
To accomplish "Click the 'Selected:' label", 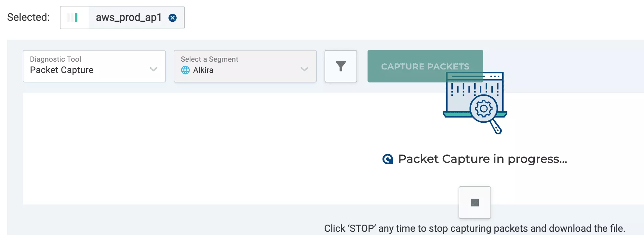I will click(28, 17).
